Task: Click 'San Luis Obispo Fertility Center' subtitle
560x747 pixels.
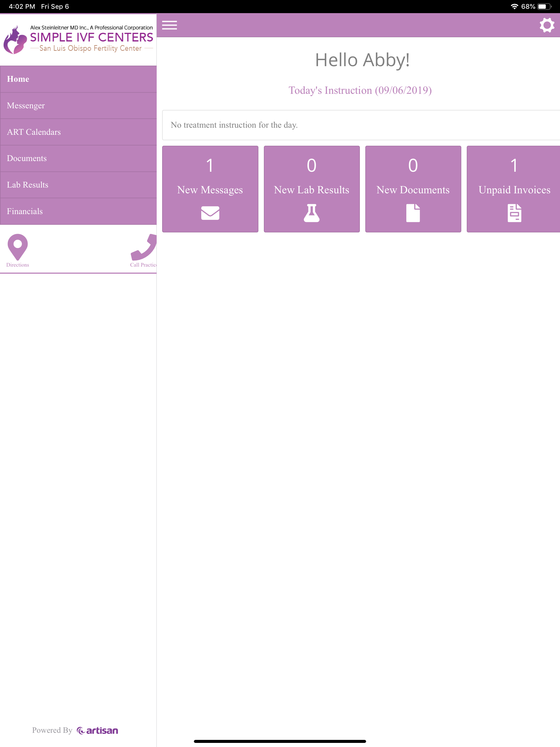Action: click(x=91, y=48)
